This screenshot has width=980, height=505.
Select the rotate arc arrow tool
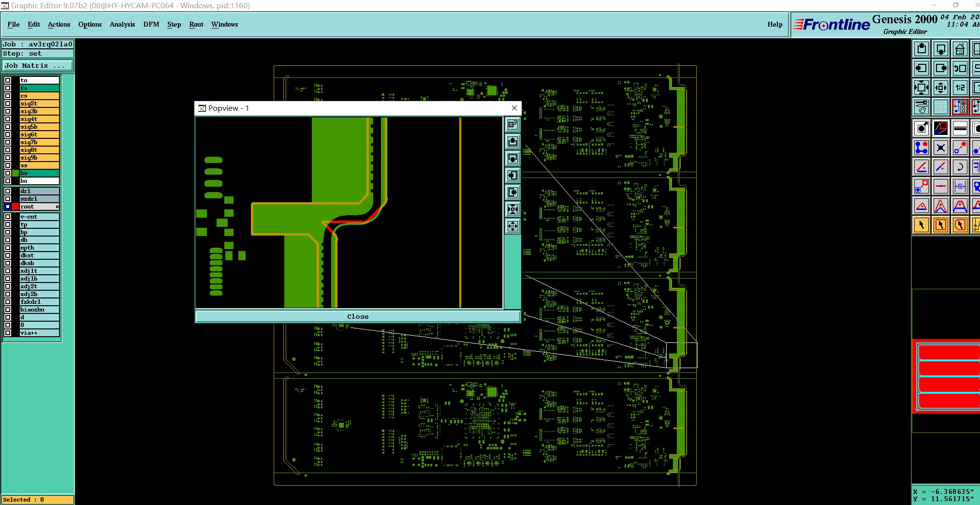(960, 167)
